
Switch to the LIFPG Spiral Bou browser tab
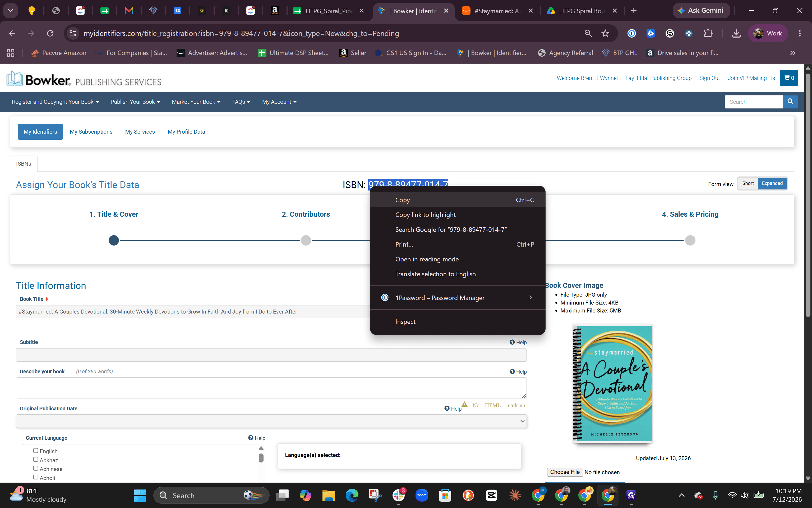pos(582,11)
